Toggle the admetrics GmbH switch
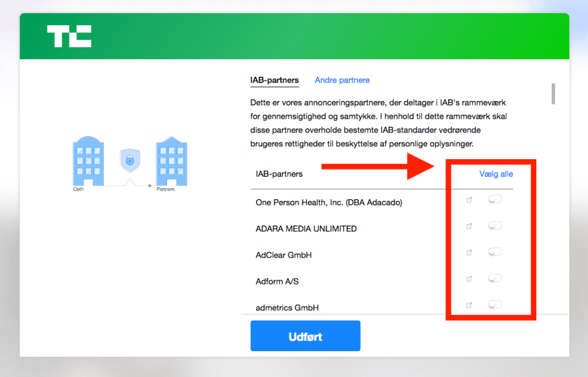The width and height of the screenshot is (588, 377). click(x=495, y=304)
